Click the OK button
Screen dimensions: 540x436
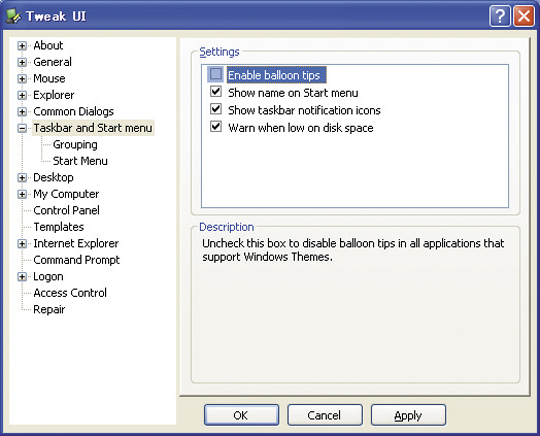coord(241,415)
